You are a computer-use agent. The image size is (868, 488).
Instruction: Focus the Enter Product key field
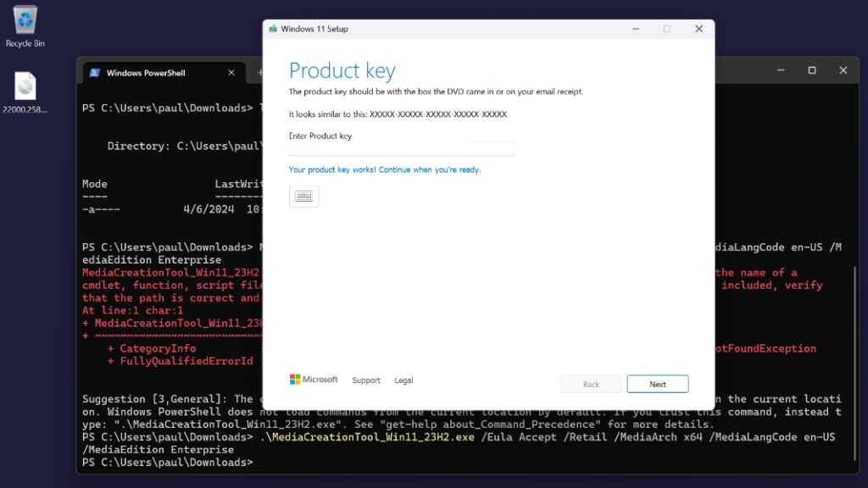tap(402, 148)
